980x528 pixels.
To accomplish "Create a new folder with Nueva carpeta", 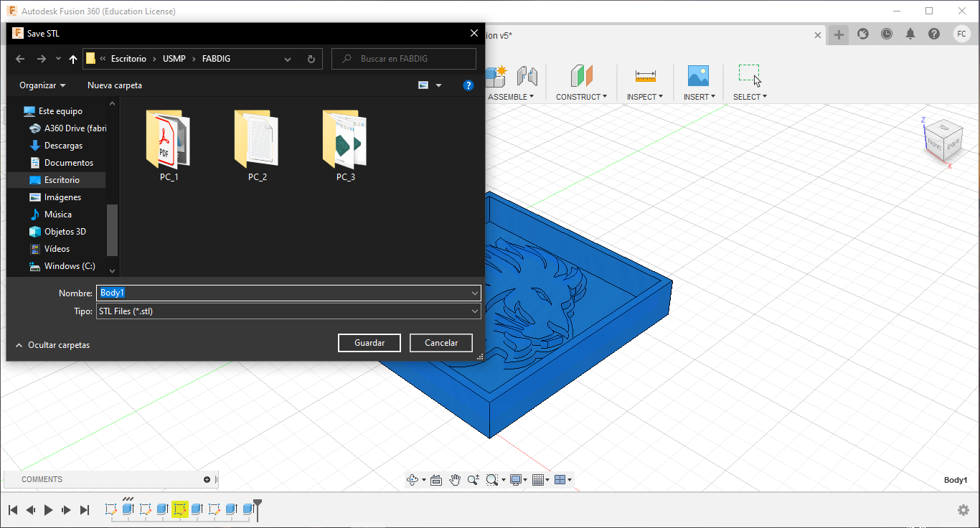I will 115,85.
